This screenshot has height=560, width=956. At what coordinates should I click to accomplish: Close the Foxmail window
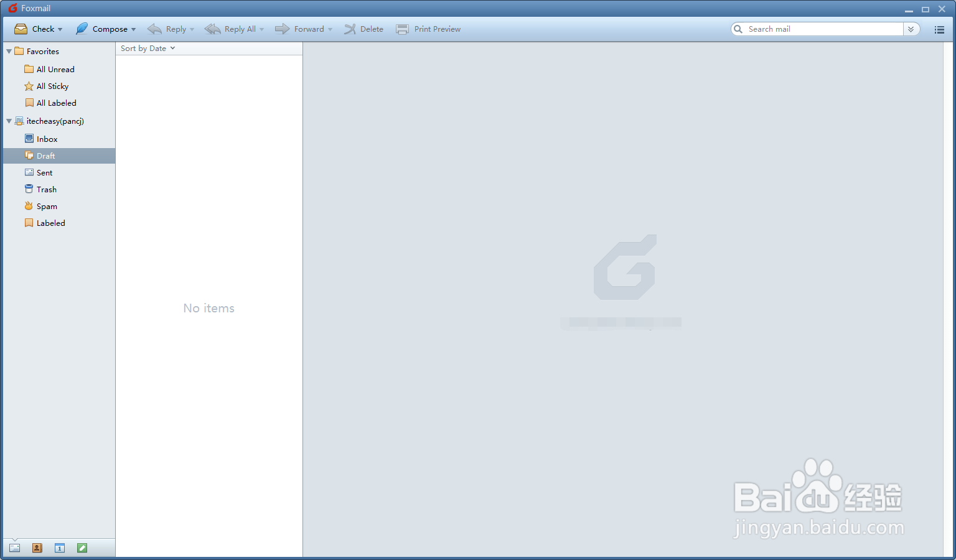(942, 9)
